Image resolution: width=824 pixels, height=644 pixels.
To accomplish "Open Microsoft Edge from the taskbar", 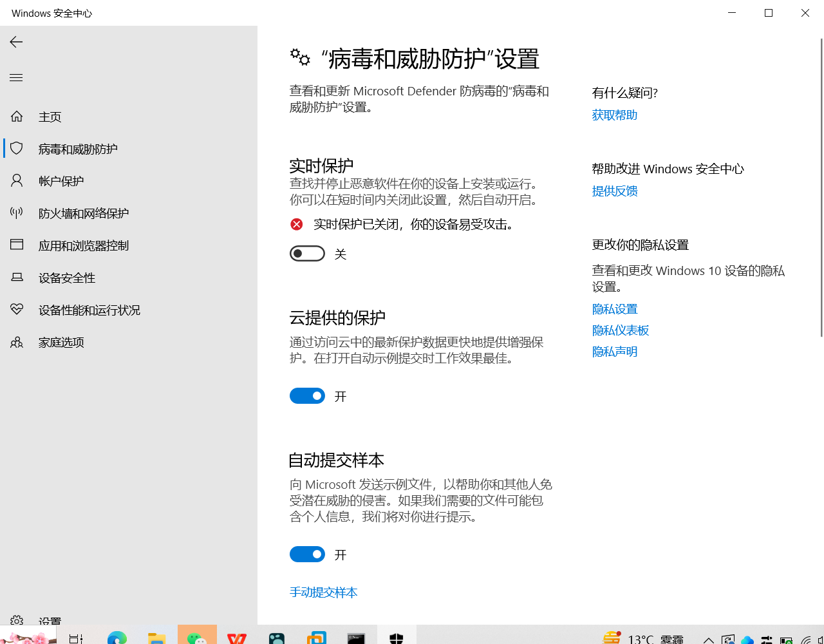I will tap(117, 637).
